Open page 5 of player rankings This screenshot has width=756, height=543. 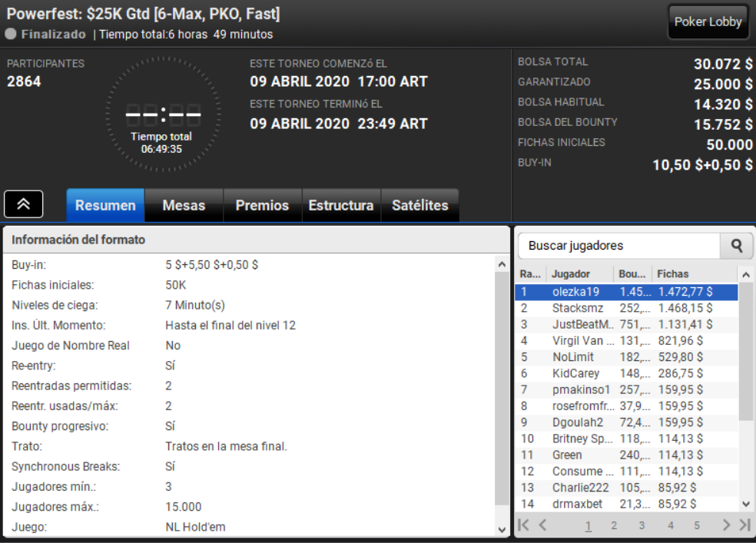click(697, 525)
